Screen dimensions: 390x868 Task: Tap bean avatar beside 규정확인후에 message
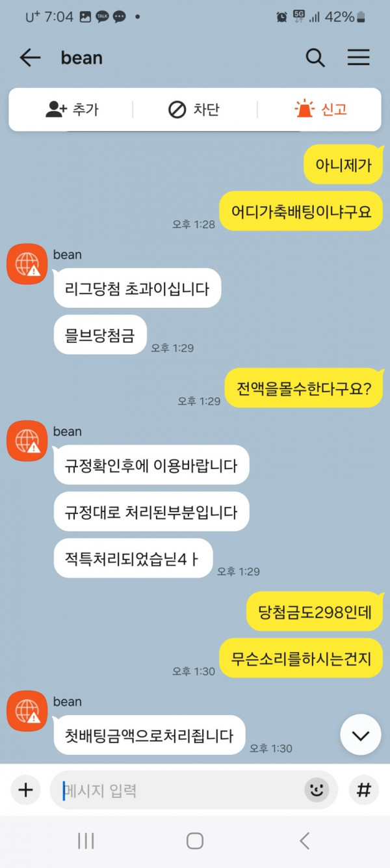[27, 441]
